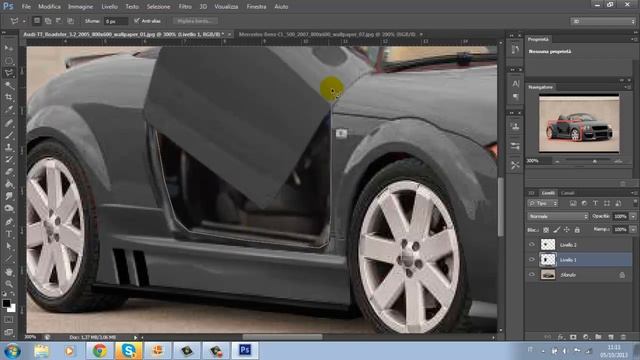The height and width of the screenshot is (360, 640).
Task: Click the Migliora bordo button
Action: coord(195,21)
